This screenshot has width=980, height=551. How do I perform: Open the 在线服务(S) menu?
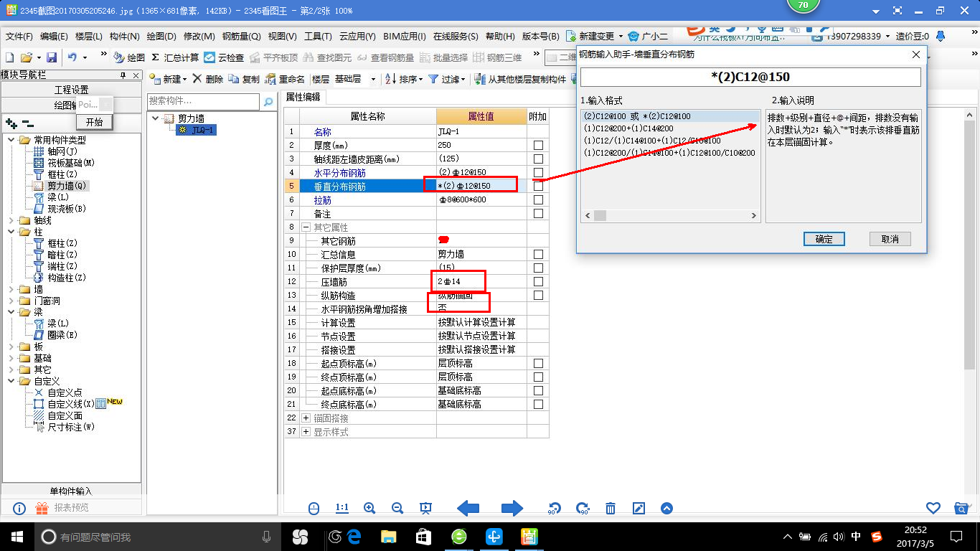[x=456, y=37]
